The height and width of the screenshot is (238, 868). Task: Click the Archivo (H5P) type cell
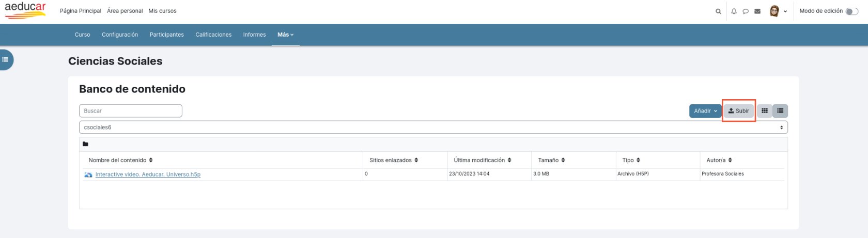coord(633,174)
